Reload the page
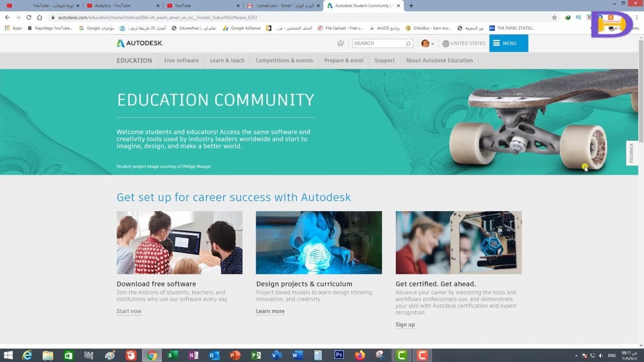 coord(29,17)
